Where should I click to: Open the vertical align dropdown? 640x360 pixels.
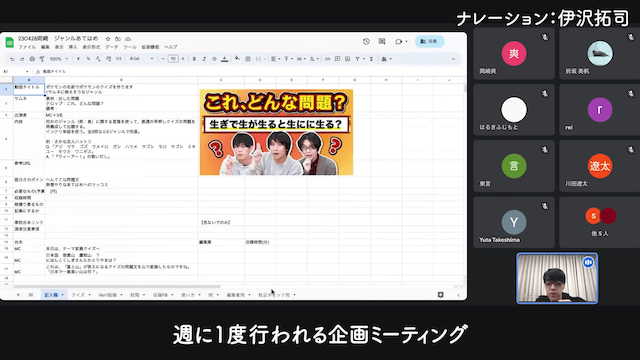coord(288,59)
